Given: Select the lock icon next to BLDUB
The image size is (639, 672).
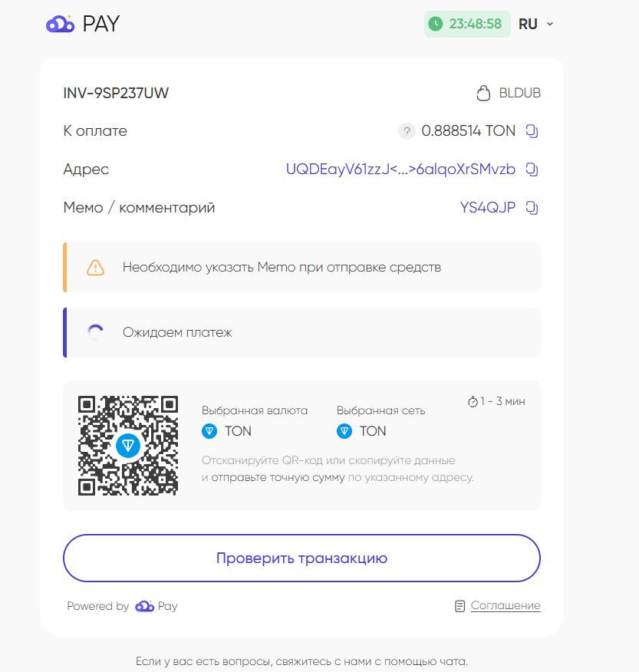Looking at the screenshot, I should point(483,92).
